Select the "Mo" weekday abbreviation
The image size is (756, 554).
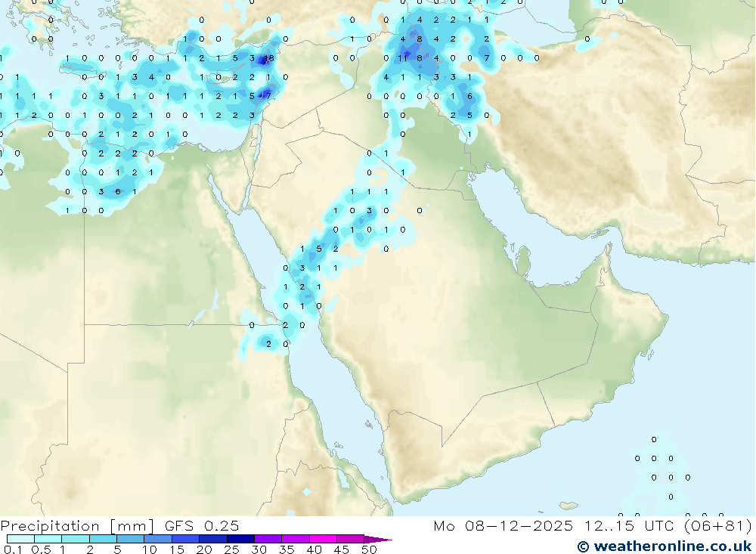[x=444, y=525]
